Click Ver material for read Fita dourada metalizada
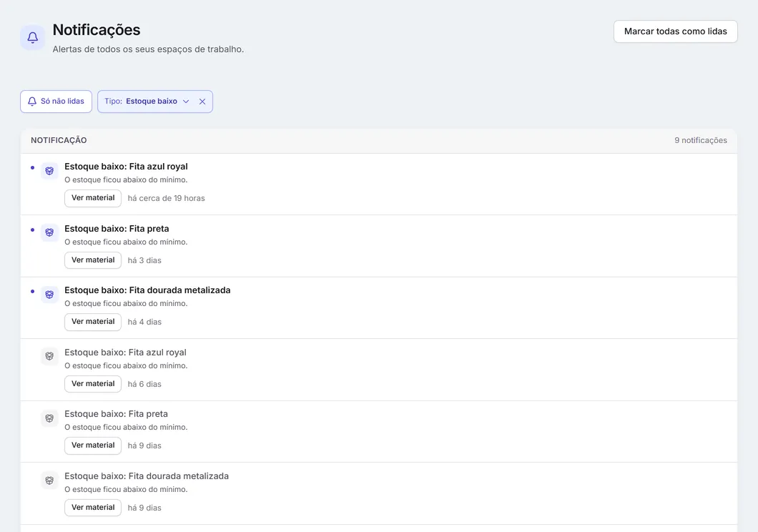758x532 pixels. click(x=93, y=508)
